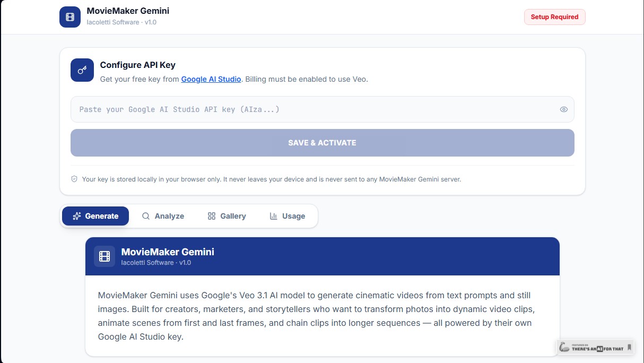Image resolution: width=644 pixels, height=363 pixels.
Task: Open the Usage tab
Action: [x=287, y=216]
